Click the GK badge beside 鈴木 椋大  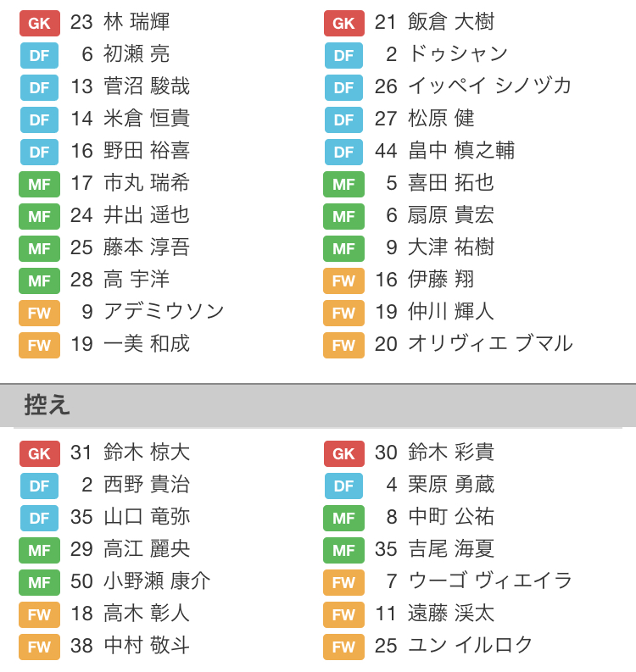click(39, 453)
